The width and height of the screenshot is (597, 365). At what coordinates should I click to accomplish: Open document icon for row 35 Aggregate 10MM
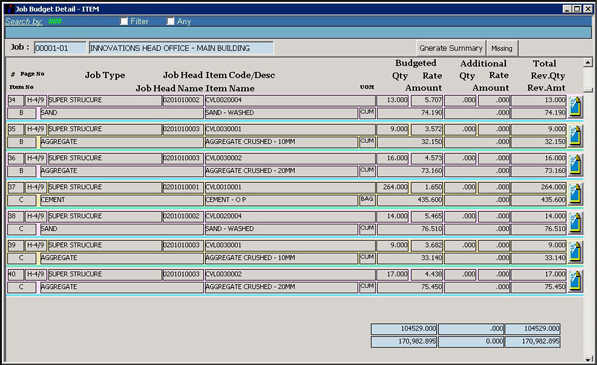[x=575, y=136]
